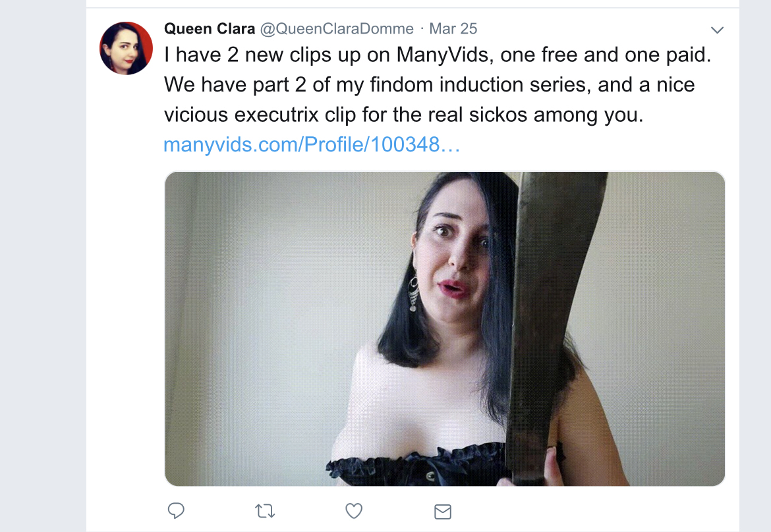The height and width of the screenshot is (532, 771).
Task: Retweet this post using the arrows icon
Action: point(265,512)
